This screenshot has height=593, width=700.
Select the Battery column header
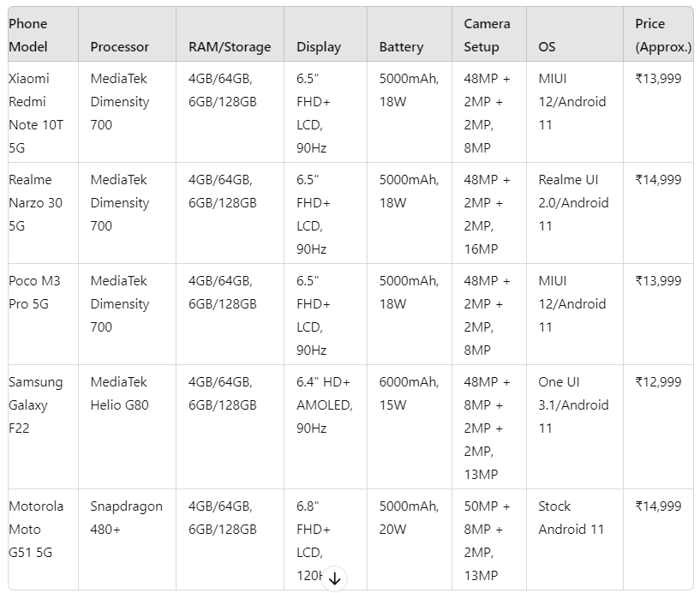coord(410,34)
